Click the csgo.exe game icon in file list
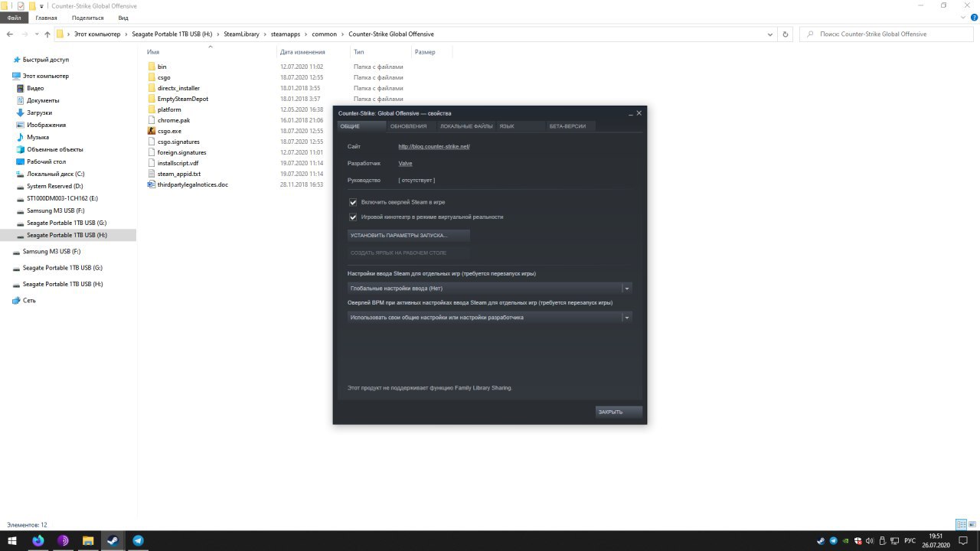The height and width of the screenshot is (551, 980). [x=152, y=131]
